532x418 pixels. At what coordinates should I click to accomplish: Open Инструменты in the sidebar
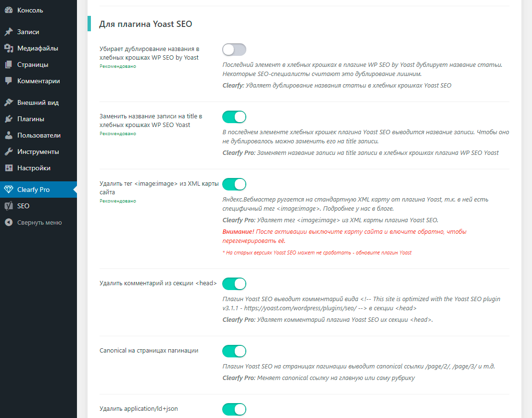[x=38, y=152]
